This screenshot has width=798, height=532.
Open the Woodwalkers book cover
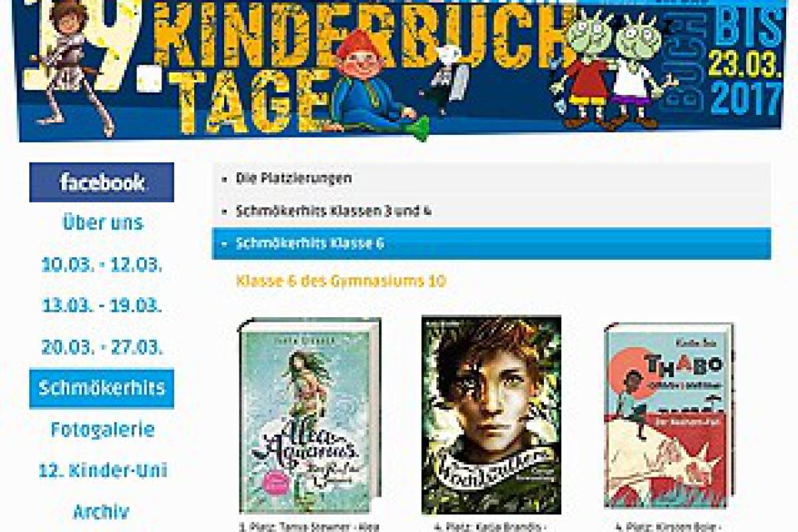point(491,415)
